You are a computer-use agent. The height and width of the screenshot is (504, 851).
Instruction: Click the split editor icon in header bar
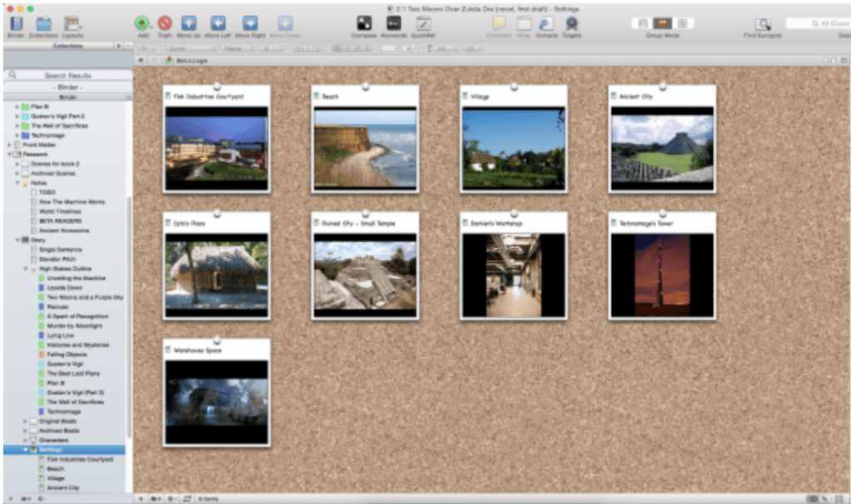tap(844, 61)
